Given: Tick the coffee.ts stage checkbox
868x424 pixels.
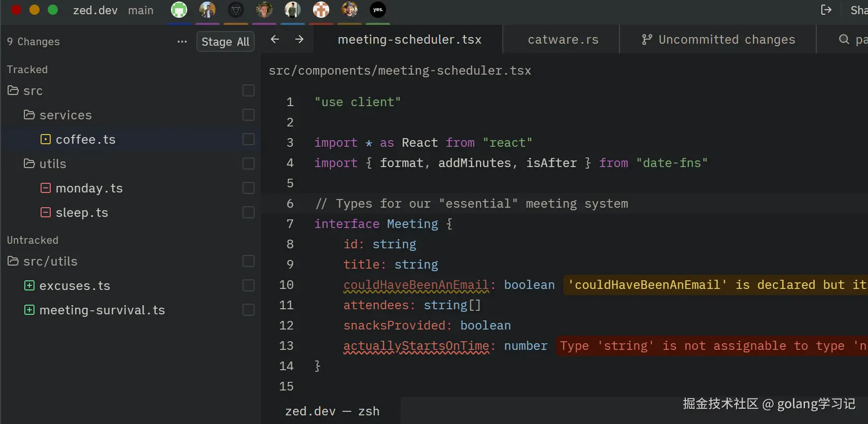Looking at the screenshot, I should click(x=249, y=139).
